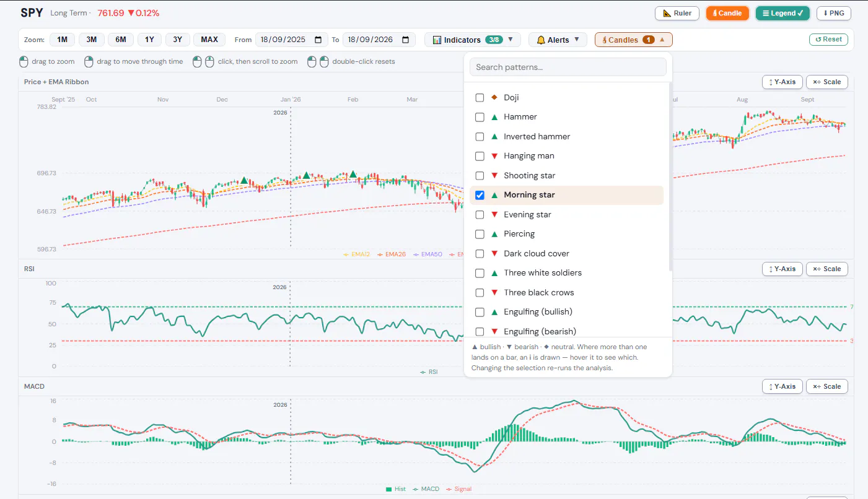The width and height of the screenshot is (868, 499).
Task: Click the To date 18/09/2026 field
Action: click(379, 40)
